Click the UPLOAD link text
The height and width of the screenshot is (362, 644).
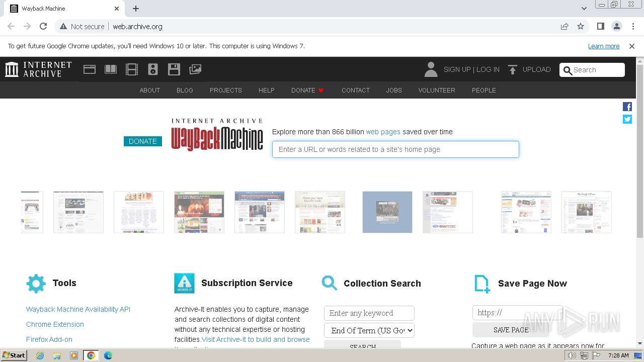coord(537,69)
